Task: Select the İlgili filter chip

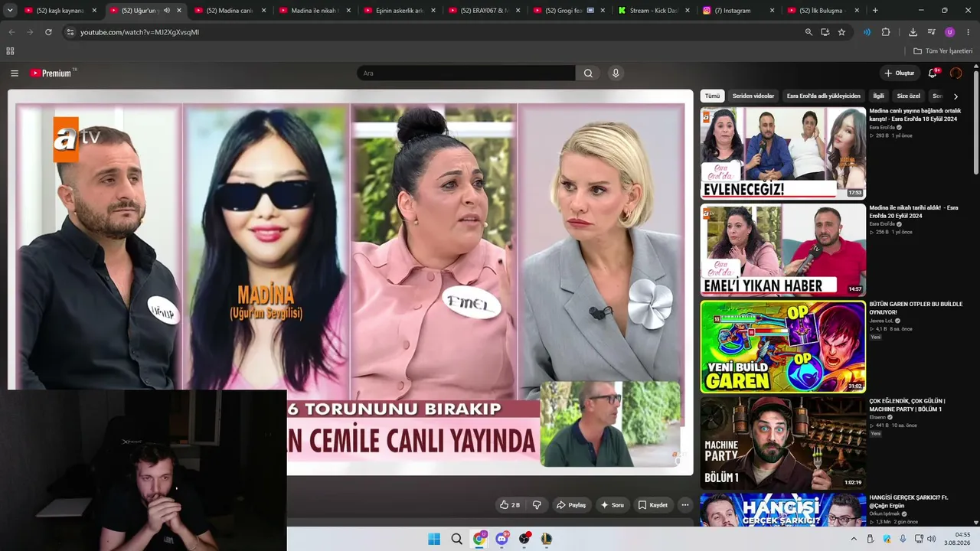Action: (x=878, y=96)
